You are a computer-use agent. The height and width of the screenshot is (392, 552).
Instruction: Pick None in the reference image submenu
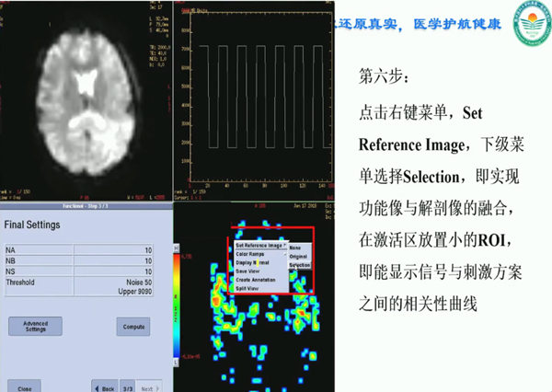[296, 247]
